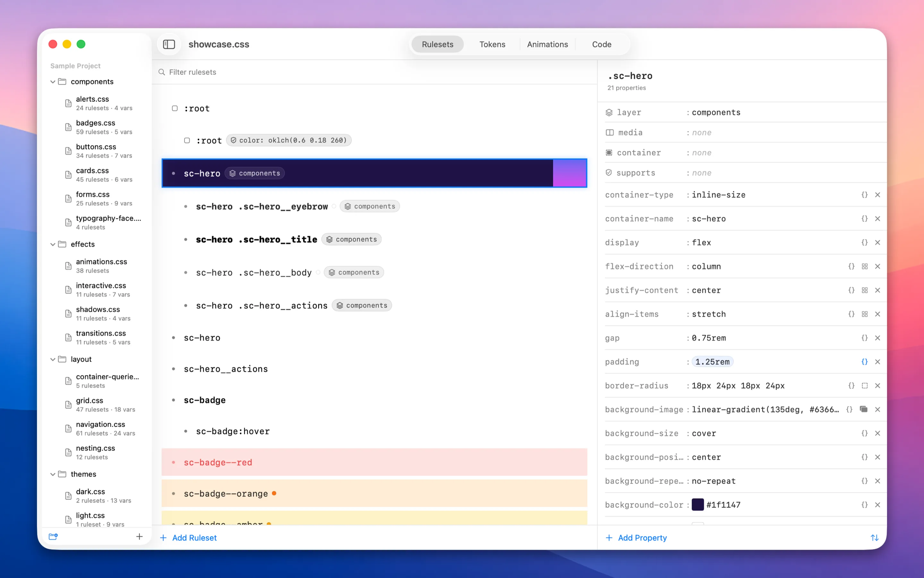Screen dimensions: 924x578
Task: Toggle the nested :root color checkbox
Action: pyautogui.click(x=187, y=140)
